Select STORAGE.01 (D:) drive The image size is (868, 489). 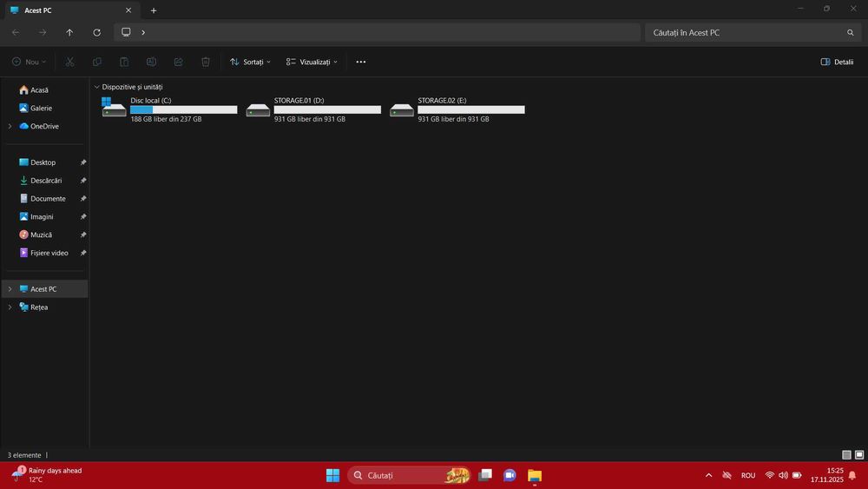[313, 109]
